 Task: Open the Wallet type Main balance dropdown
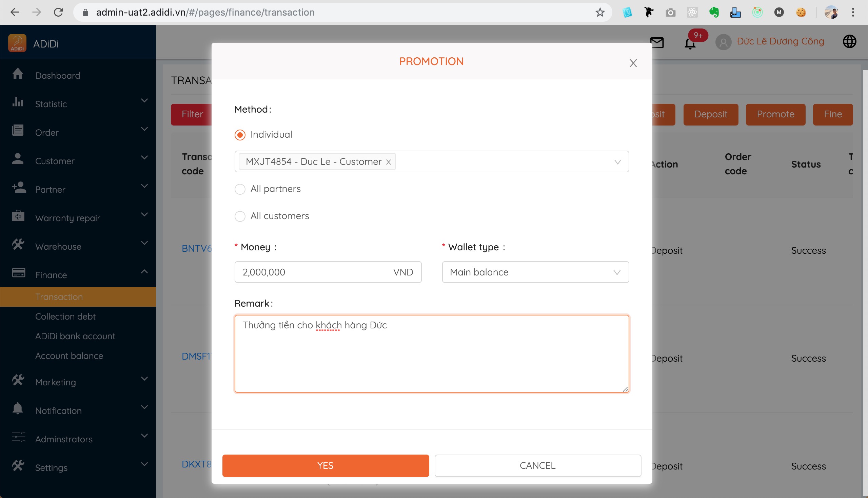(x=535, y=272)
